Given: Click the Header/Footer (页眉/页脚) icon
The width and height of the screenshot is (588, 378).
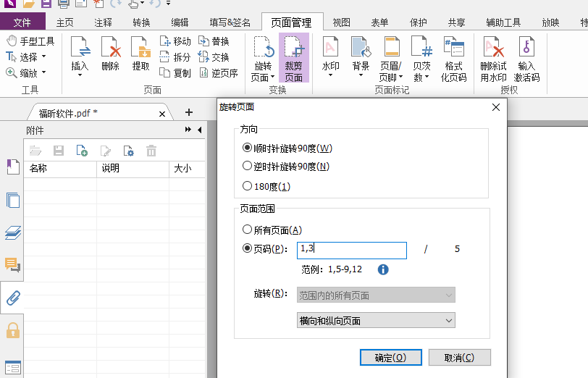Looking at the screenshot, I should pyautogui.click(x=391, y=48).
